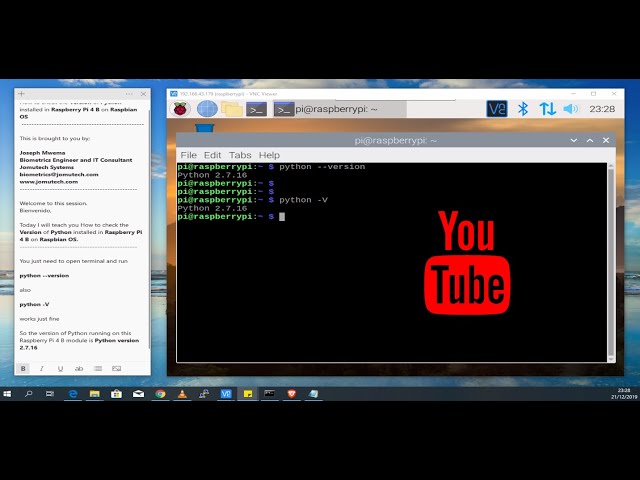Toggle bullet list in sticky note
The width and height of the screenshot is (640, 480).
(x=98, y=369)
